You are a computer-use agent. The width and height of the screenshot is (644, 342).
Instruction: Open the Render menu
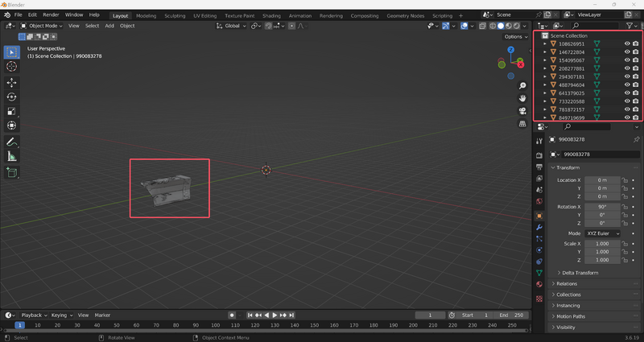[x=51, y=14]
